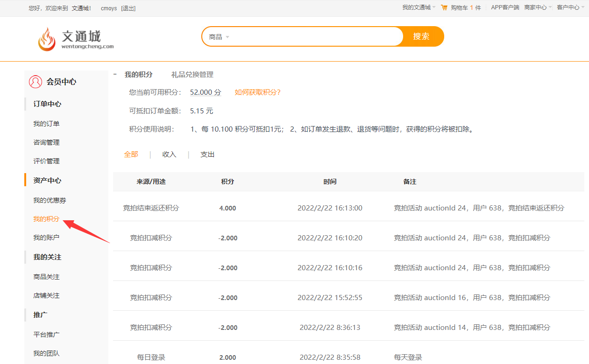The width and height of the screenshot is (589, 364).
Task: Click the search text field
Action: [x=317, y=37]
